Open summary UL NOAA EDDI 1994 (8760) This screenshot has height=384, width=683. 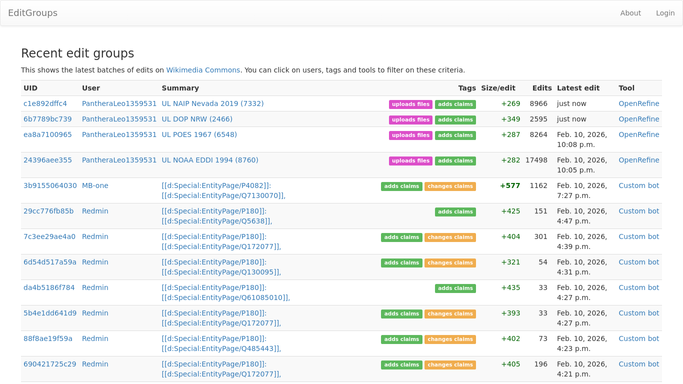coord(210,160)
